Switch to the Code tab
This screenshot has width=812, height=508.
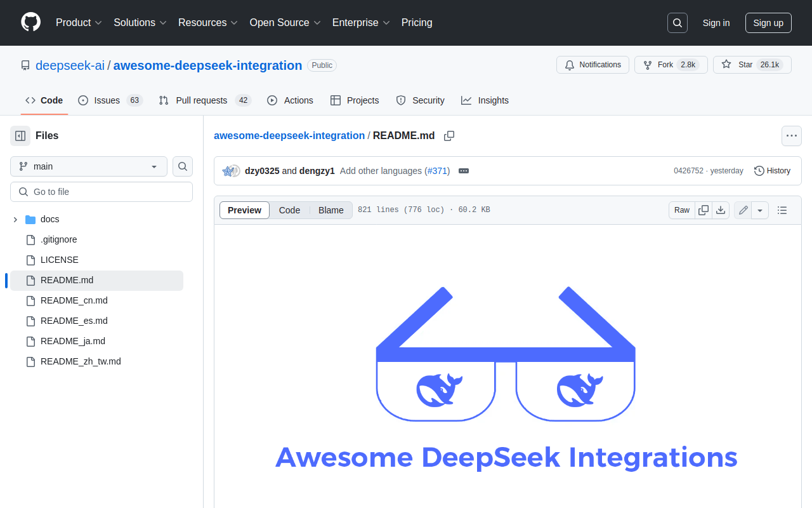[x=44, y=100]
